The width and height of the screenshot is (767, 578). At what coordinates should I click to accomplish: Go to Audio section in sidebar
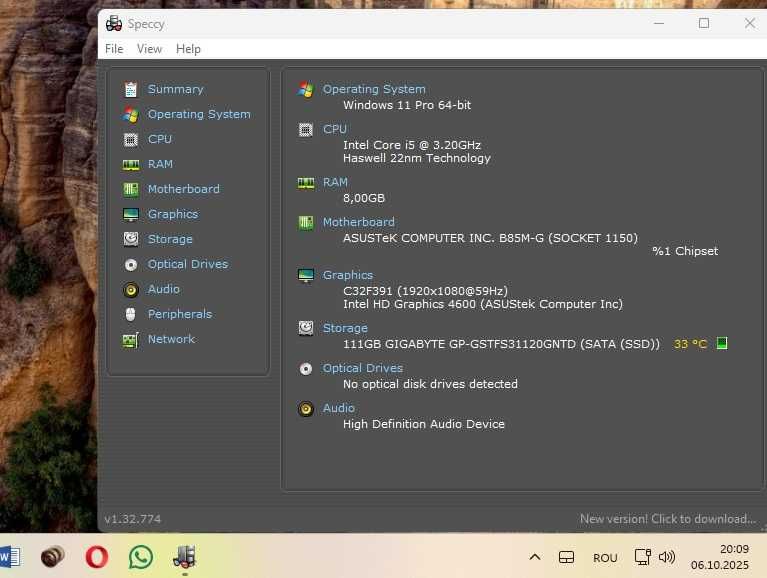pyautogui.click(x=164, y=289)
